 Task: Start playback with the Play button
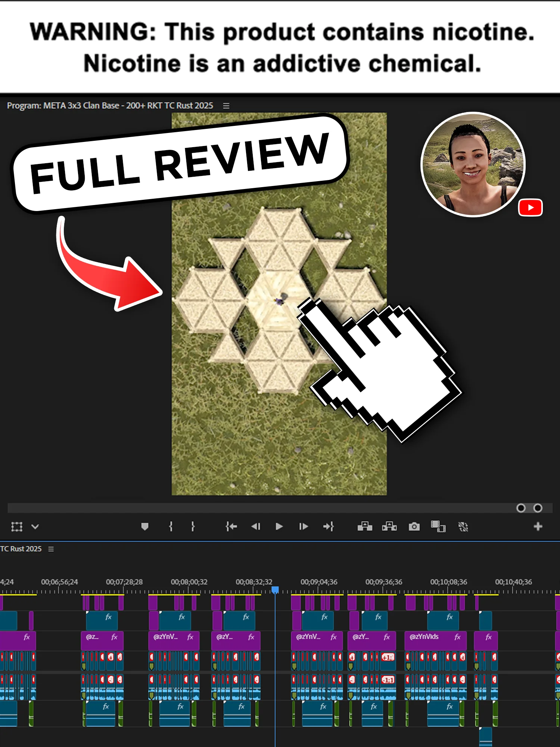pyautogui.click(x=279, y=527)
